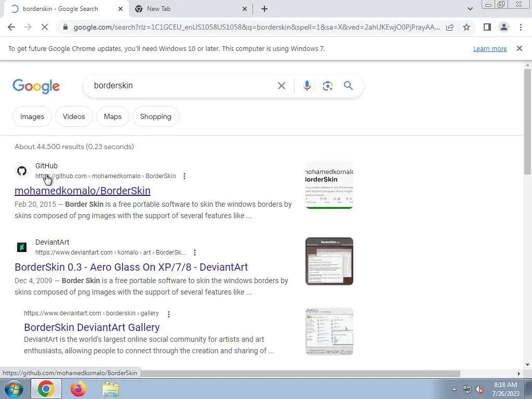Click the taskbar clock showing 8:18 AM
Viewport: 532px width, 399px height.
tap(506, 389)
